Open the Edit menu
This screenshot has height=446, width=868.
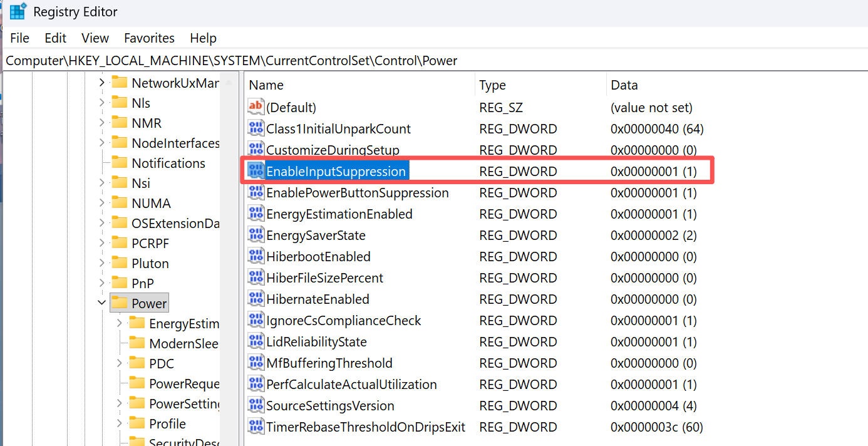(x=55, y=38)
